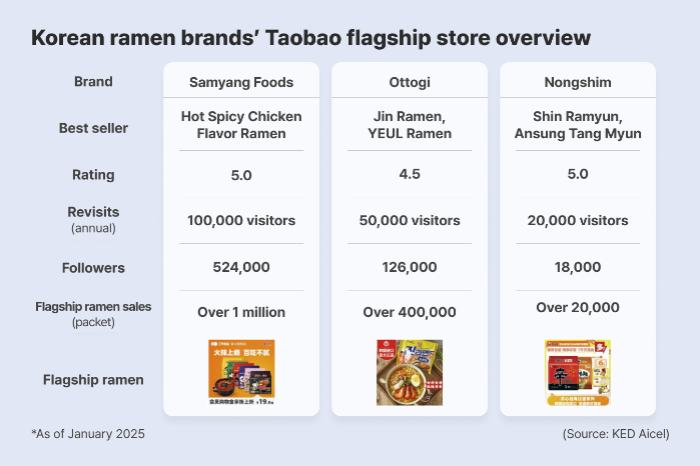Click the Nongshim Shin Ramyun product image
This screenshot has width=700, height=466.
coord(578,372)
